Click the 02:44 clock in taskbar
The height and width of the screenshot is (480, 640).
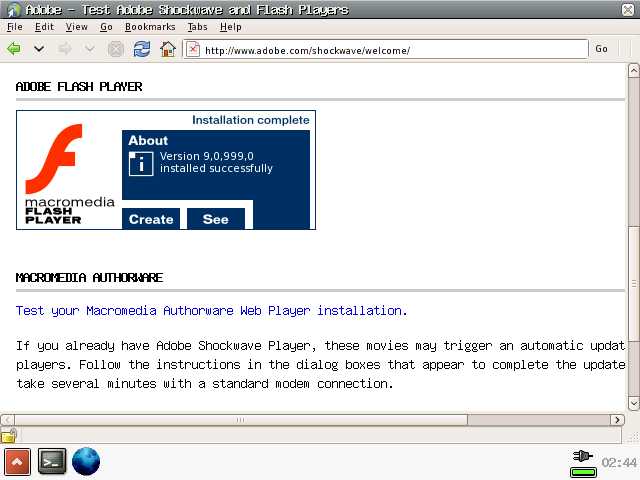pyautogui.click(x=619, y=462)
